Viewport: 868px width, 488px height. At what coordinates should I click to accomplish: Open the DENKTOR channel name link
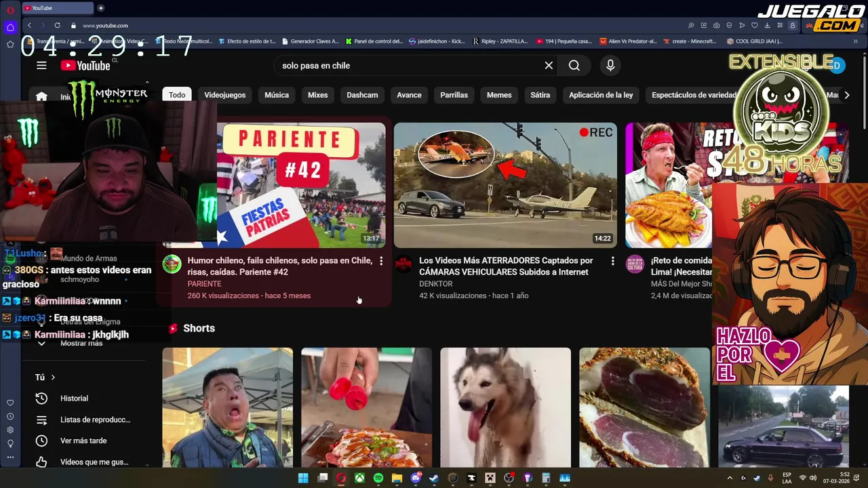(435, 284)
